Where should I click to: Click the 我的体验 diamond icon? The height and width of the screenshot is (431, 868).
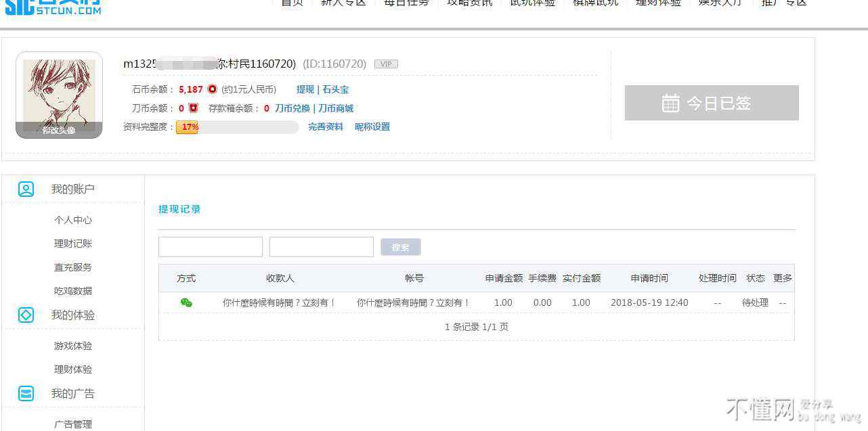pos(26,315)
